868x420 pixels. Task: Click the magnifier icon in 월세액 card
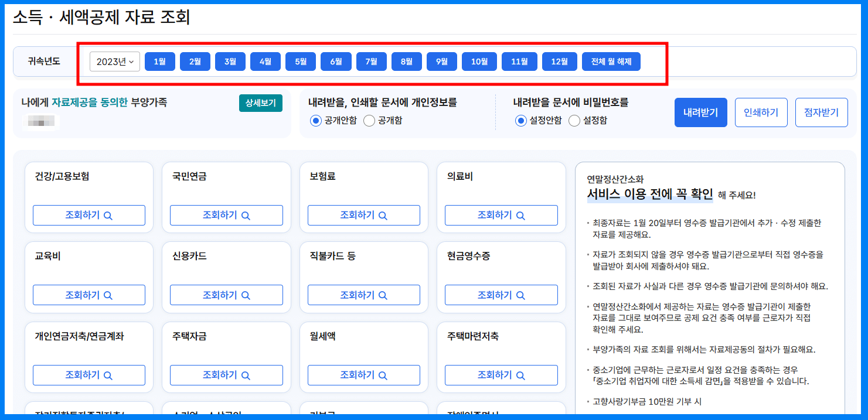(x=382, y=375)
